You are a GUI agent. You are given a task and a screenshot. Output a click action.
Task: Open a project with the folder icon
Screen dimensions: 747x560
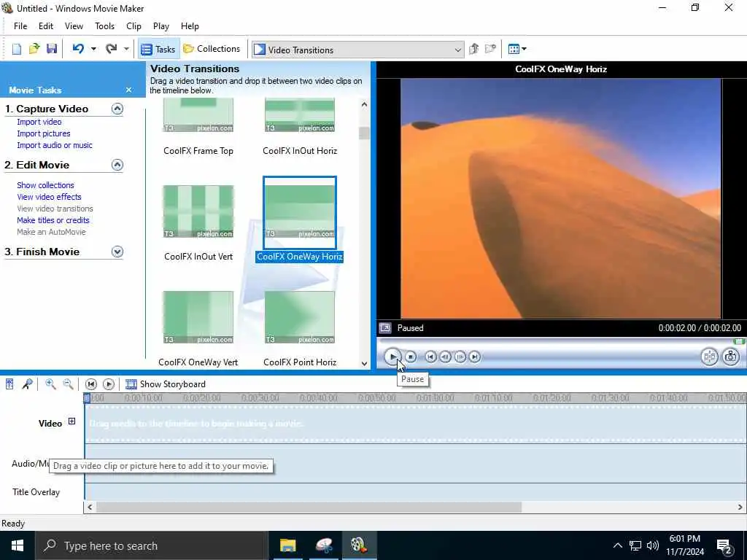pyautogui.click(x=34, y=49)
